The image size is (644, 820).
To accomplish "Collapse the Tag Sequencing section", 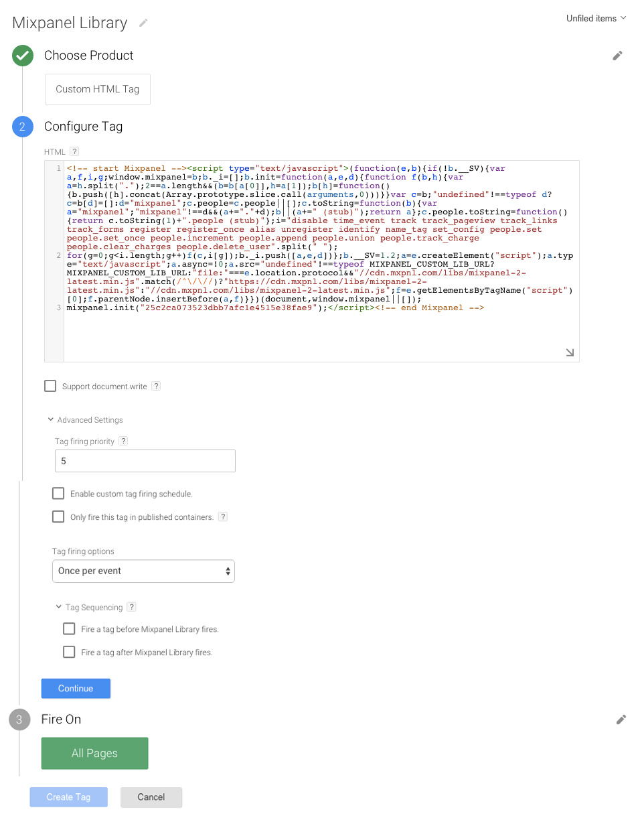I will tap(90, 608).
